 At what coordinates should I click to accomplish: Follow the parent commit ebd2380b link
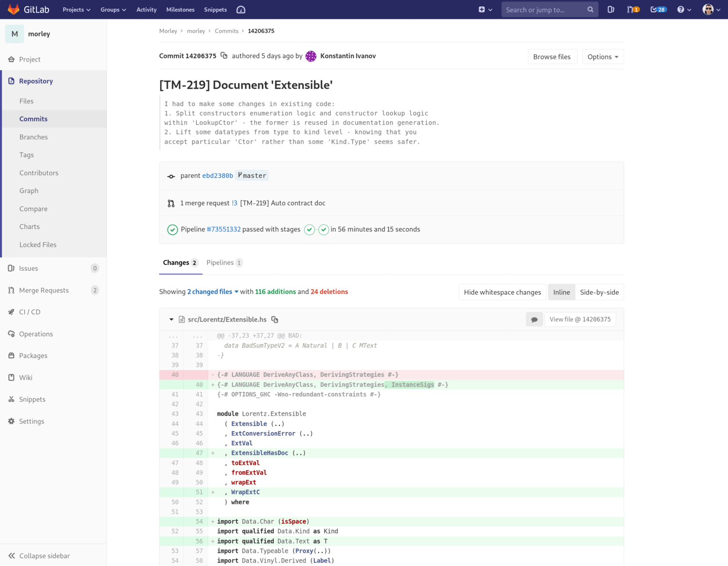coord(217,176)
